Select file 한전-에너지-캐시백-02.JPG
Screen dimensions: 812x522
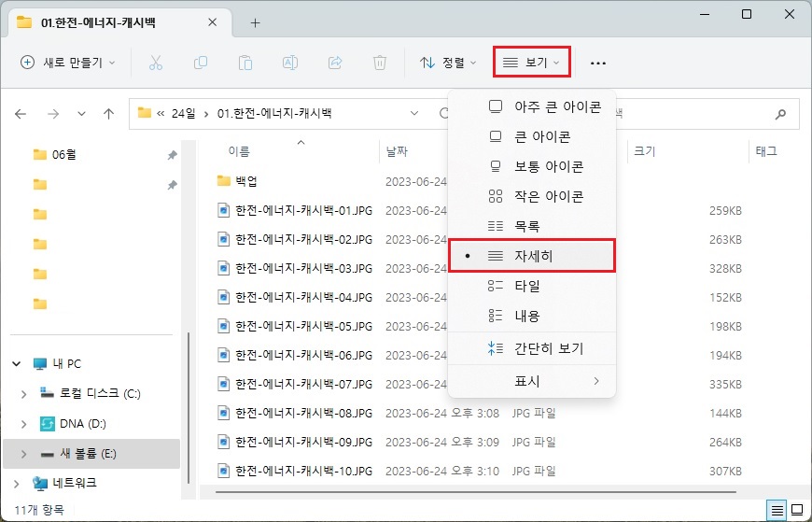[x=303, y=239]
